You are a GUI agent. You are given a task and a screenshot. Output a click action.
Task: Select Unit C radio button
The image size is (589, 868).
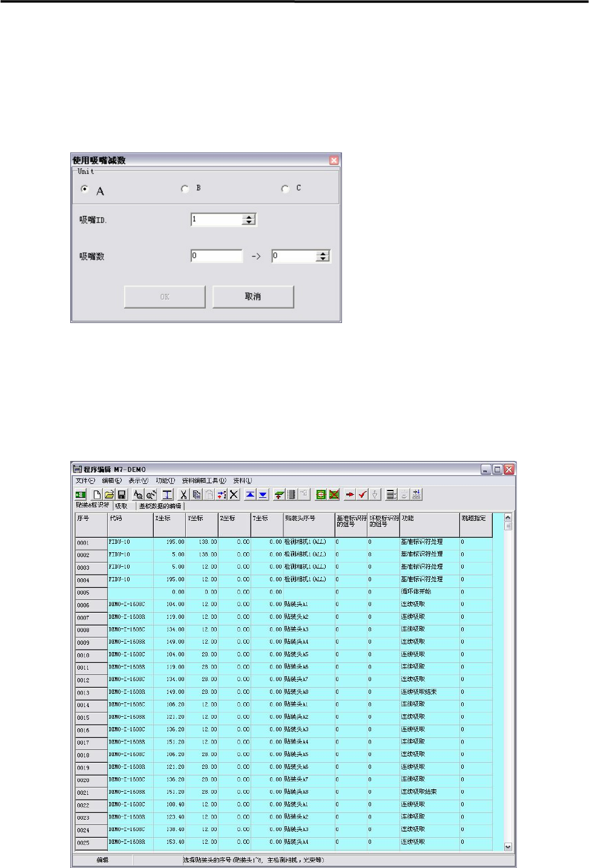[x=285, y=189]
